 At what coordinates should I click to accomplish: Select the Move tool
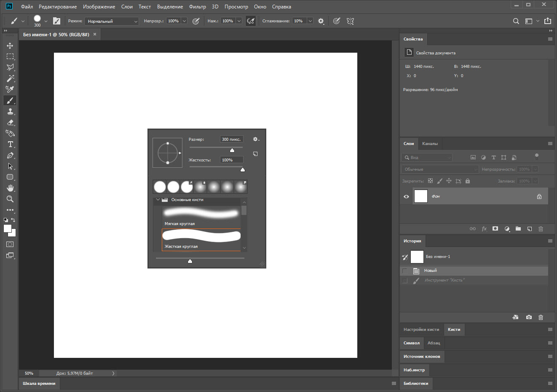[10, 46]
